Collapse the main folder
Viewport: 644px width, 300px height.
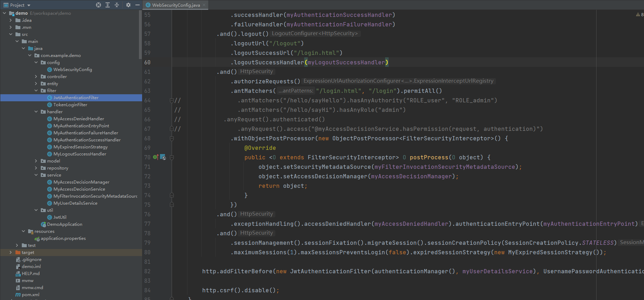[17, 41]
